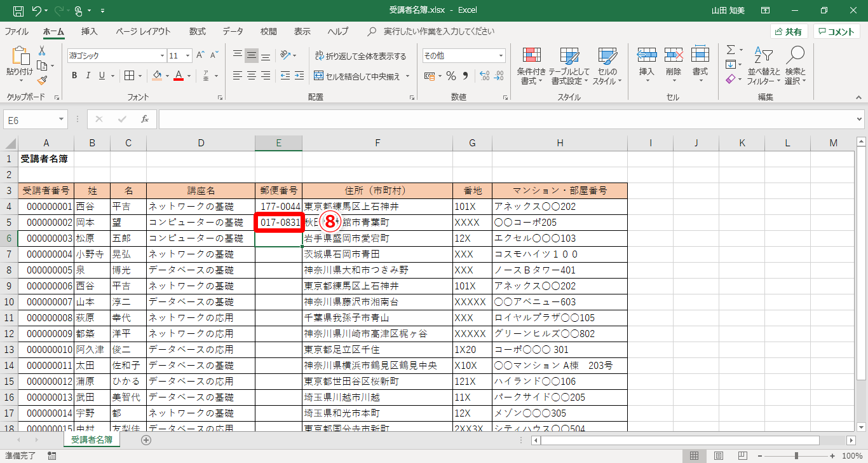Toggle middle vertical alignment
This screenshot has width=868, height=463.
(x=252, y=55)
